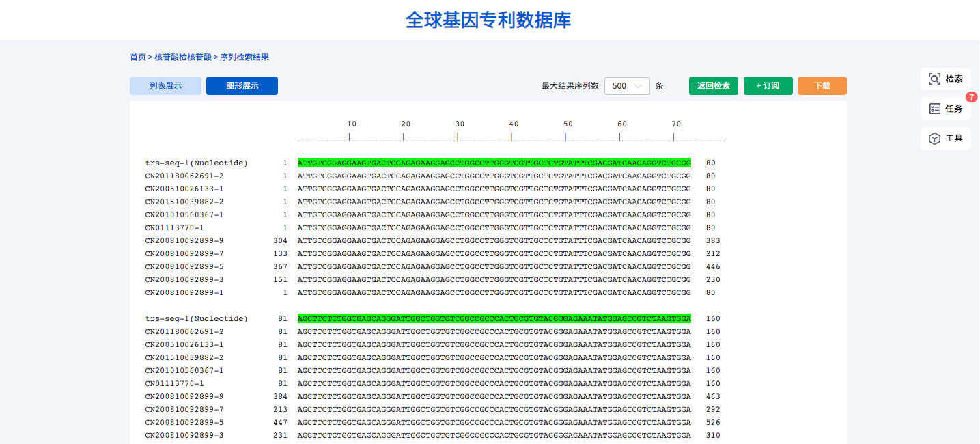Select second green highlighted sequence starting at 81

click(x=494, y=319)
